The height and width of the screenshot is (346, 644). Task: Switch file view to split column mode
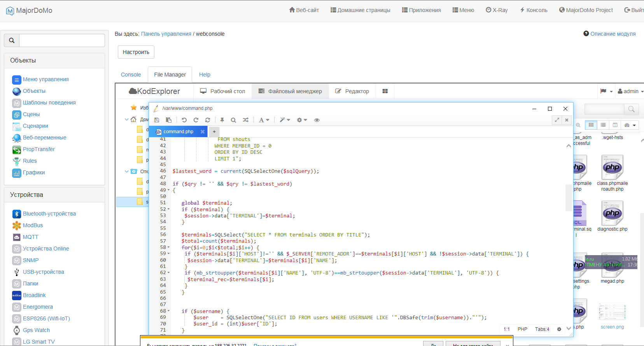615,125
